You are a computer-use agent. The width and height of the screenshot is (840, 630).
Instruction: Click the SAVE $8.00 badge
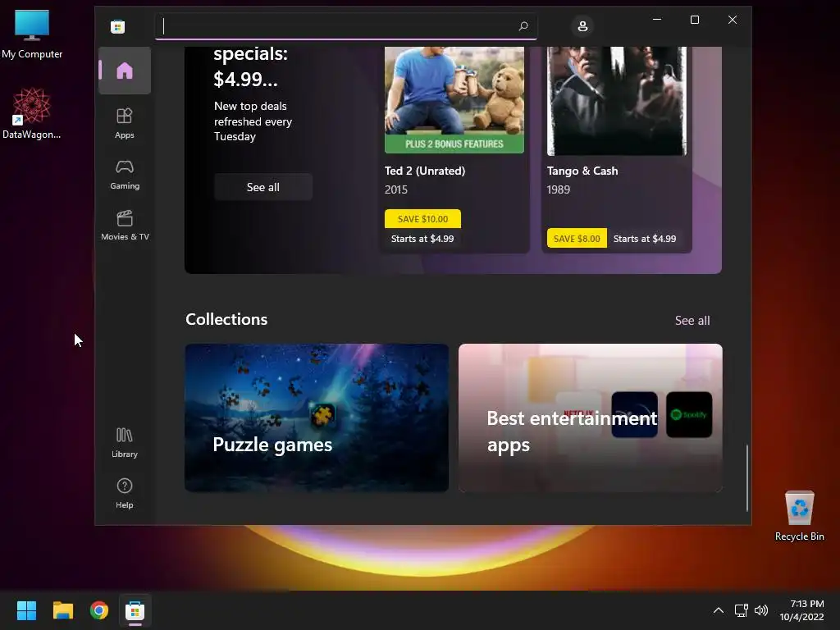(x=577, y=239)
